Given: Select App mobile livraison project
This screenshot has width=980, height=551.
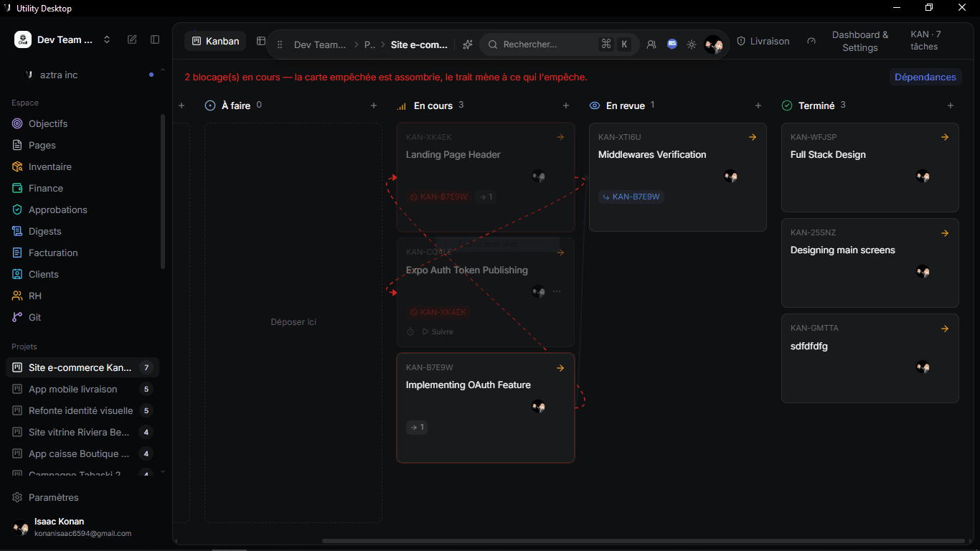Looking at the screenshot, I should tap(83, 389).
